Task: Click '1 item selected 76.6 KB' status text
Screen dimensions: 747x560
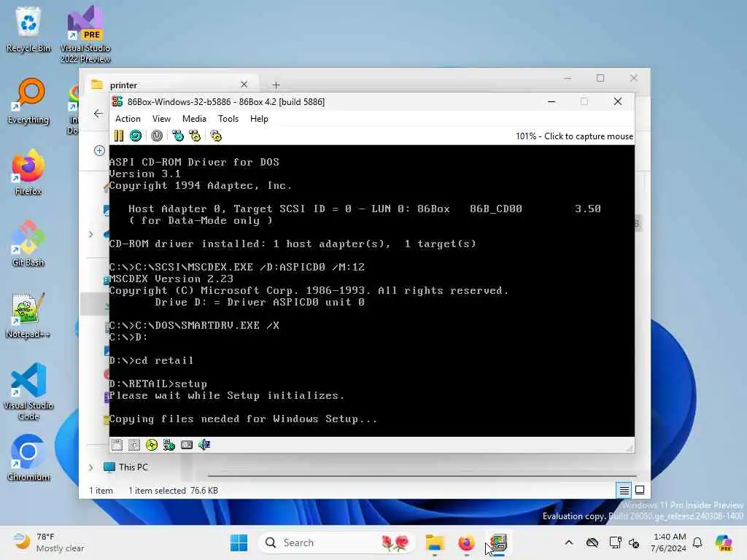Action: pyautogui.click(x=173, y=491)
